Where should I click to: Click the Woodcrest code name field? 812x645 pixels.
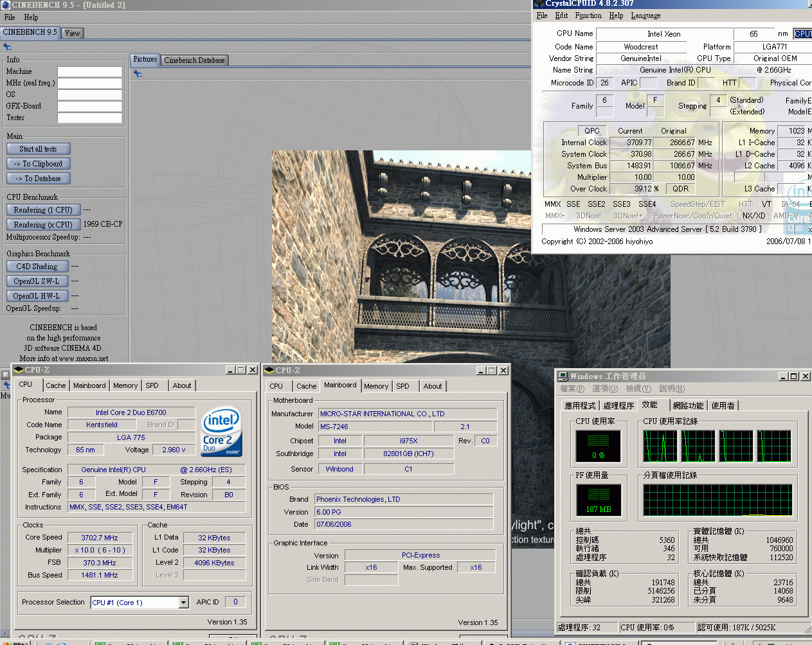(x=641, y=47)
